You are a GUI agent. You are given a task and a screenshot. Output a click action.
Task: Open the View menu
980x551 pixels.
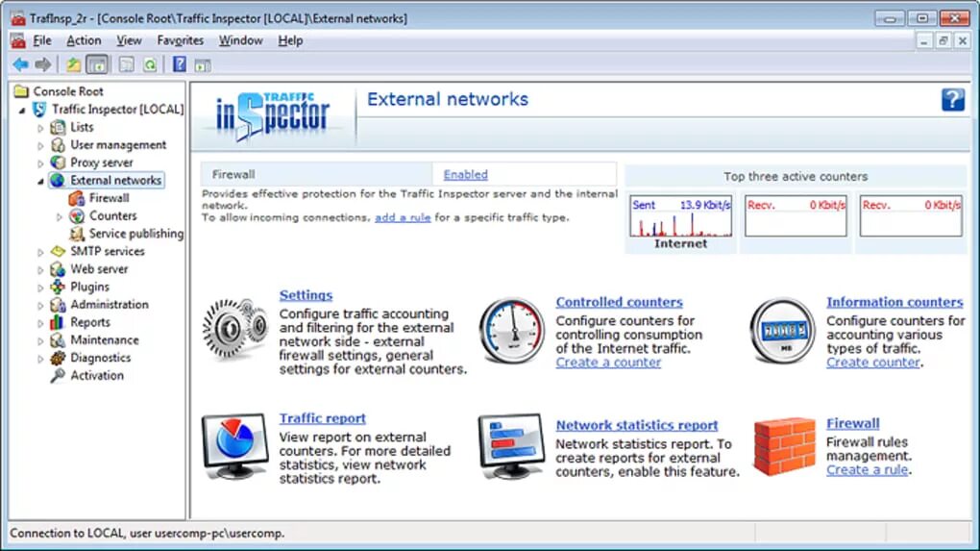129,40
